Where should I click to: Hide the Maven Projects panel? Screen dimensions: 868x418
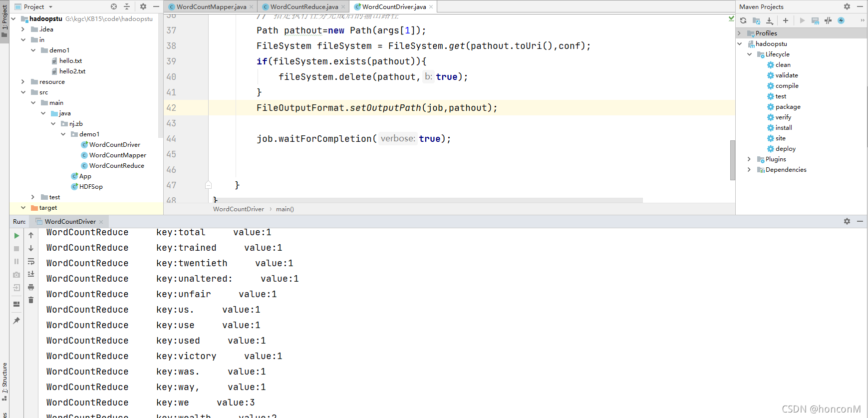click(860, 6)
